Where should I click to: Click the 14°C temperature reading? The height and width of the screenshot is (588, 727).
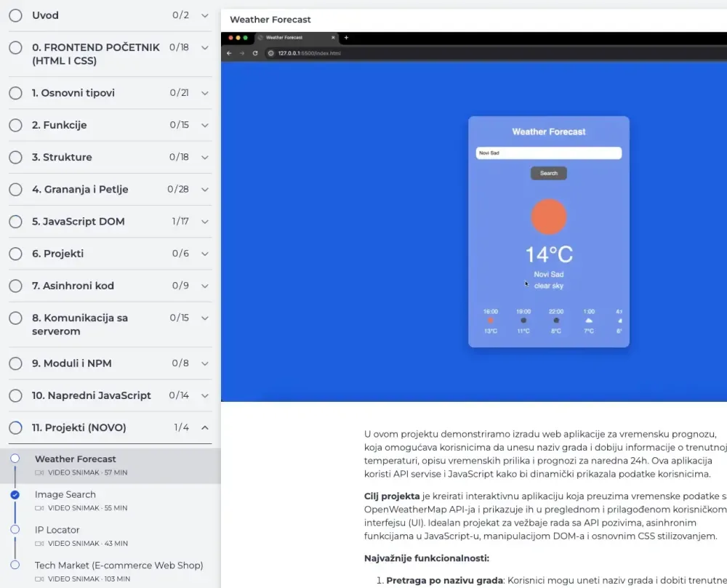(x=549, y=254)
